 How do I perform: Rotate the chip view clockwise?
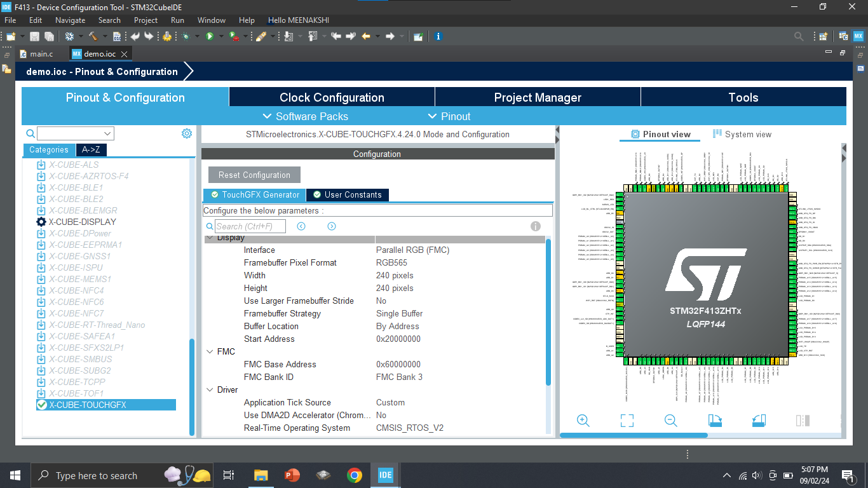tap(714, 420)
